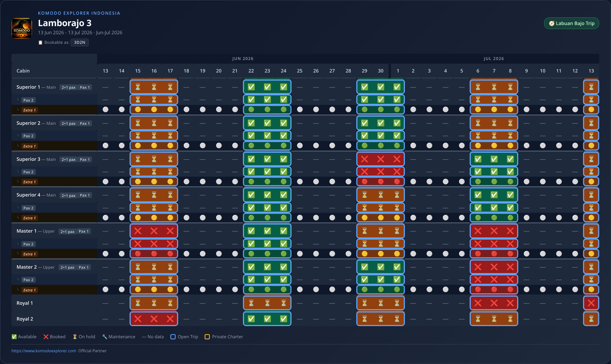Select Master 1 on-hold hourglass on June 29
The image size is (611, 364).
(365, 231)
